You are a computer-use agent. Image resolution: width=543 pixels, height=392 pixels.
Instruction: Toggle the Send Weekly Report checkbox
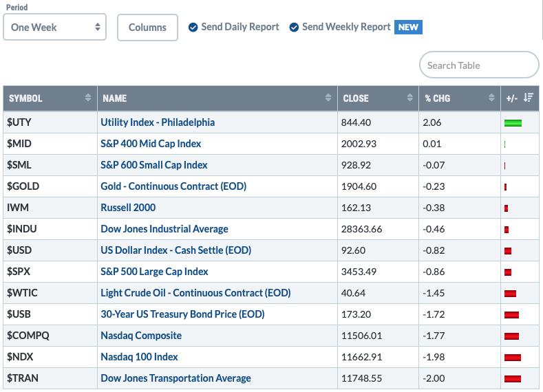(x=294, y=28)
